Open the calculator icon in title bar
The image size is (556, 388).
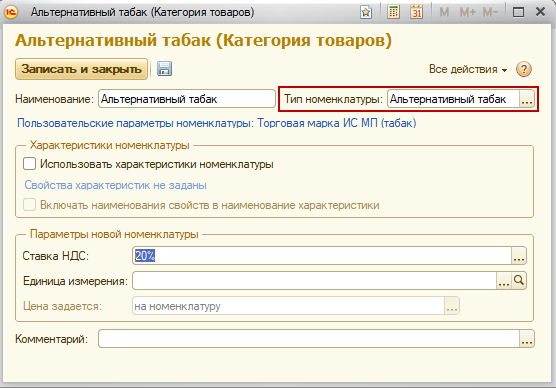click(393, 12)
